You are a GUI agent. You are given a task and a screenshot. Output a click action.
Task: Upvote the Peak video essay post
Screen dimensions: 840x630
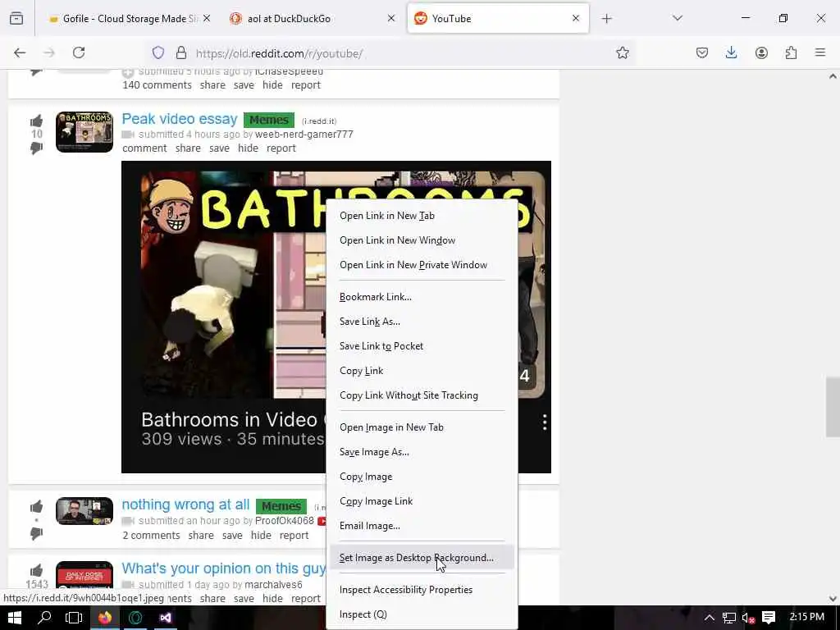[36, 121]
